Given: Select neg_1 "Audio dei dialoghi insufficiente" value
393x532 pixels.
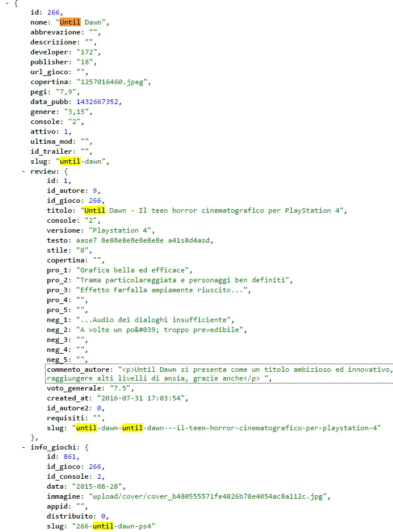Looking at the screenshot, I should pyautogui.click(x=153, y=320).
